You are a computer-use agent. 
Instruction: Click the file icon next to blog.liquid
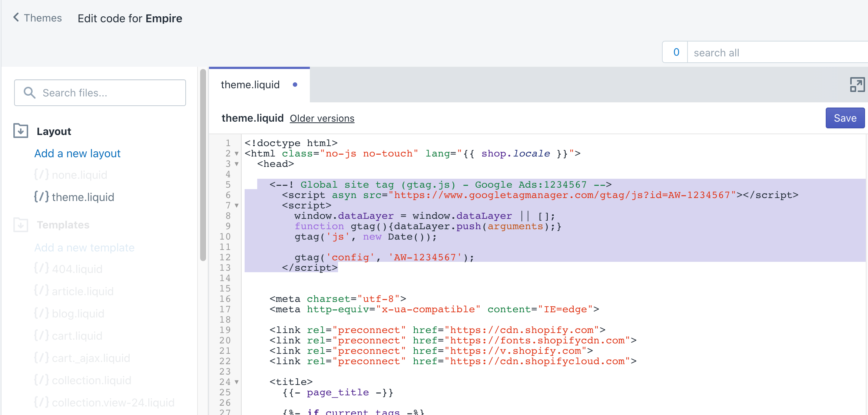point(41,313)
